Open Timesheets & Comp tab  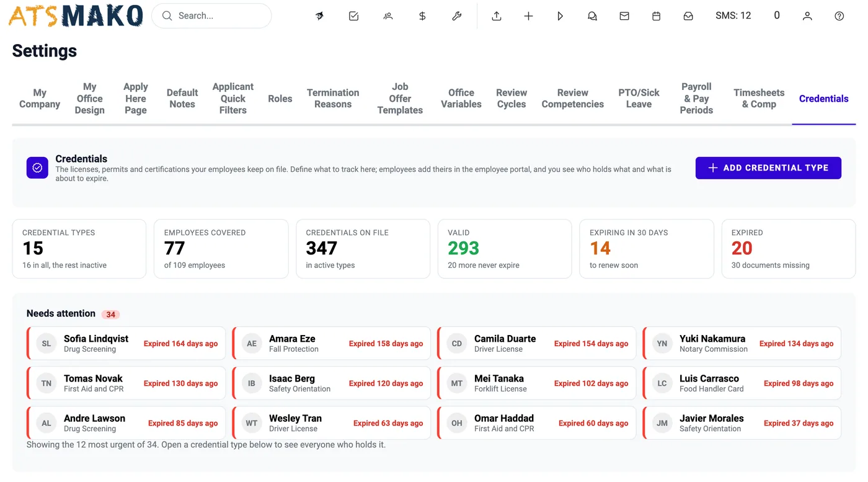click(x=759, y=99)
